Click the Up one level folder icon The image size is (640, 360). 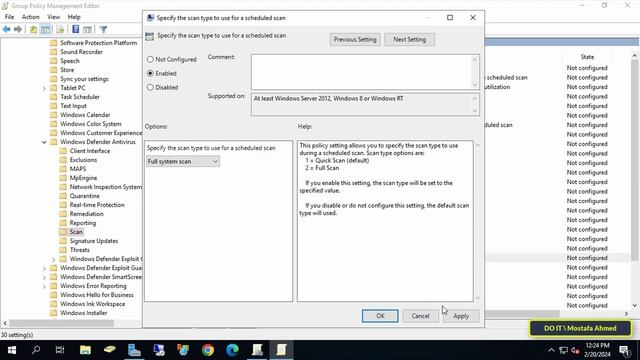tap(33, 29)
